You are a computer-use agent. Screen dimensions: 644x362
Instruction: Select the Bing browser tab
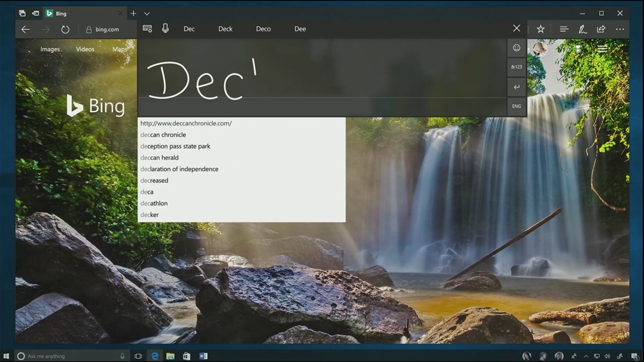(85, 13)
